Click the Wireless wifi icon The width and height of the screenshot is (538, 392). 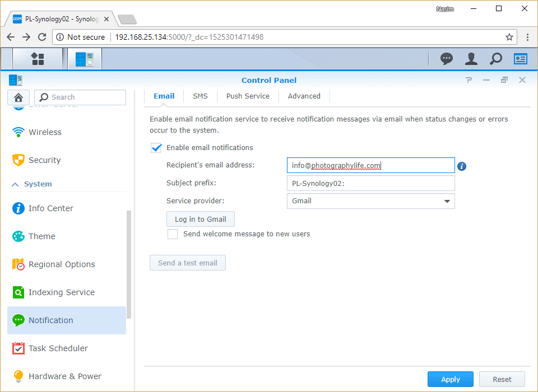click(x=18, y=132)
